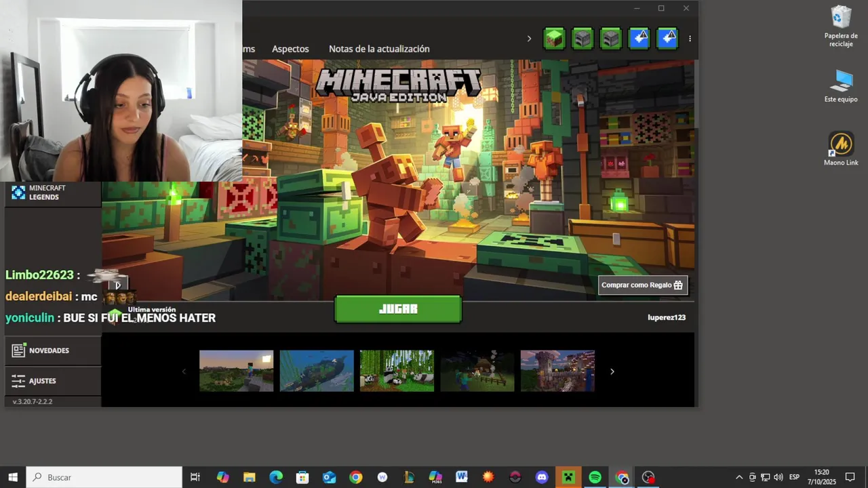Click the Minecraft Legends game icon
The image size is (868, 488).
click(18, 192)
